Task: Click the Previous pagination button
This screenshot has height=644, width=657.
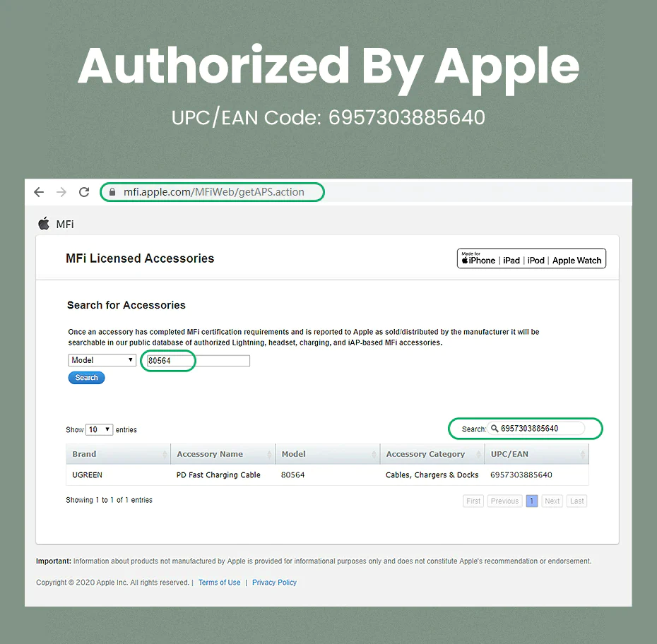Action: click(x=504, y=501)
